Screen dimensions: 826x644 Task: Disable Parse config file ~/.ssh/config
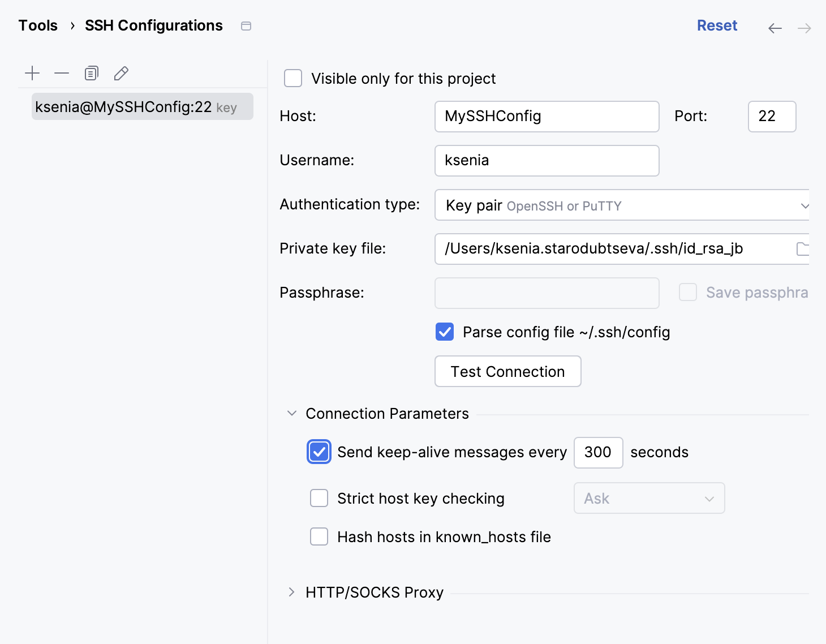[x=444, y=332]
